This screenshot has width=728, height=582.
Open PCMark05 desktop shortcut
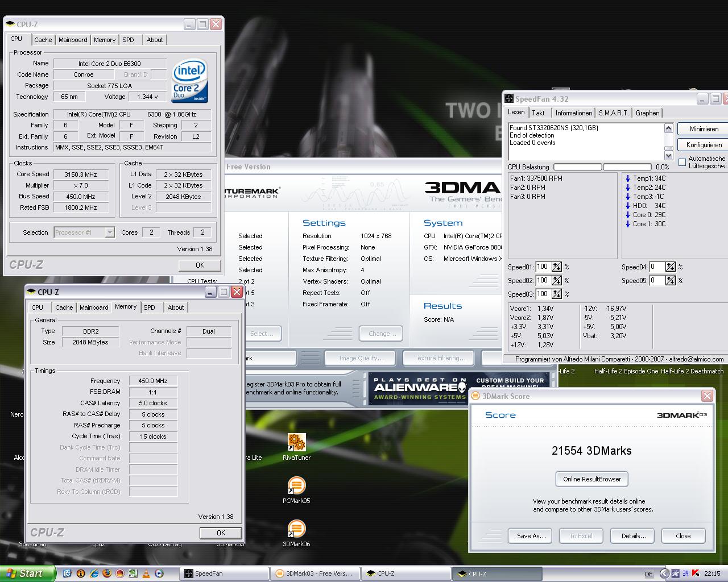pyautogui.click(x=296, y=490)
